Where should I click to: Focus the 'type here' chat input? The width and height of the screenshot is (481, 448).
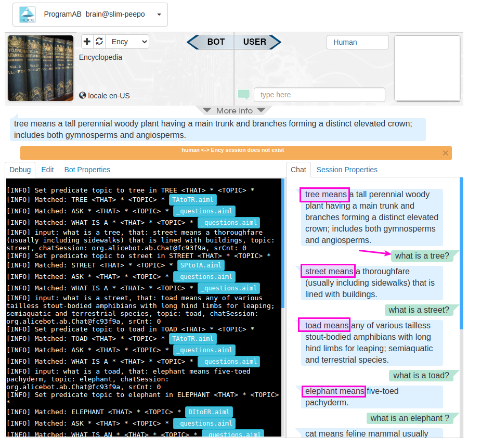point(319,95)
